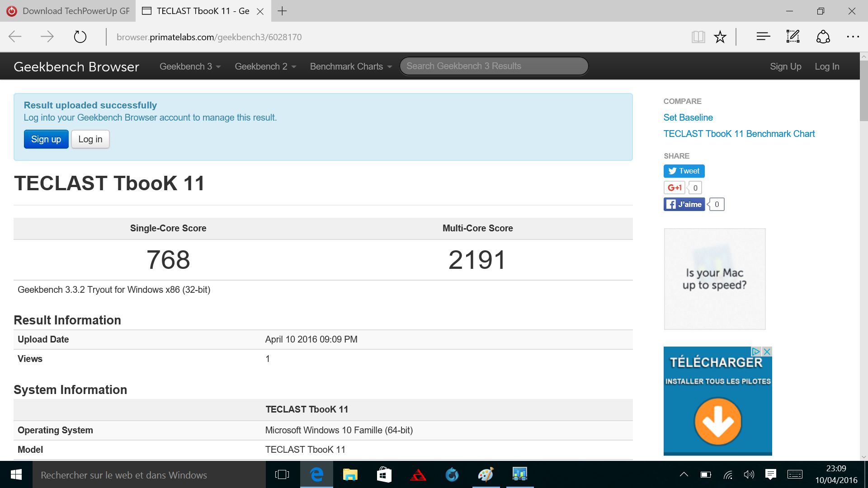The width and height of the screenshot is (868, 488).
Task: Open the Benchmark Charts dropdown
Action: pos(351,66)
